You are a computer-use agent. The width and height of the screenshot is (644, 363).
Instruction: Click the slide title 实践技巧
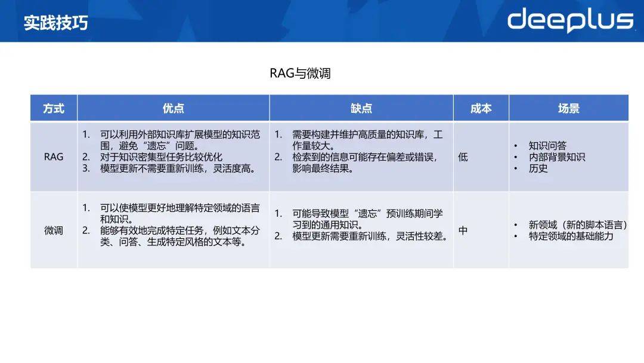coord(56,23)
